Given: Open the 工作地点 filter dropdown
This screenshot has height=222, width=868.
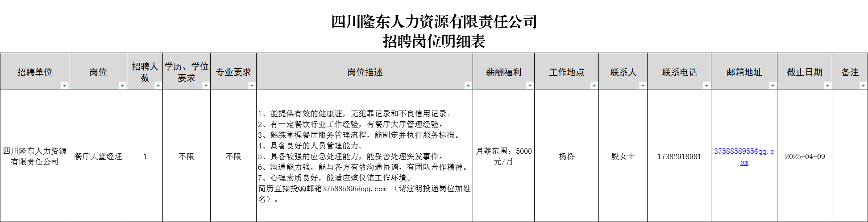Looking at the screenshot, I should [x=594, y=86].
